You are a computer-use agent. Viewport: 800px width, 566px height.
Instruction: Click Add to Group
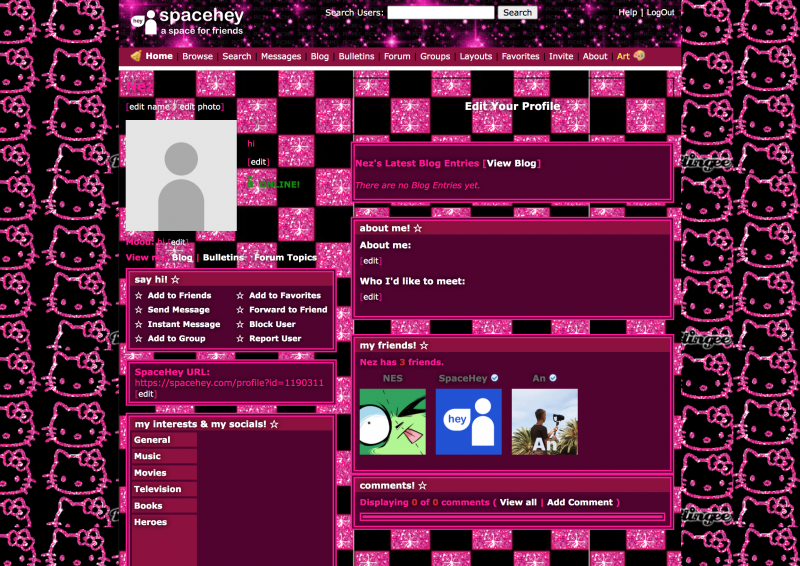coord(177,338)
